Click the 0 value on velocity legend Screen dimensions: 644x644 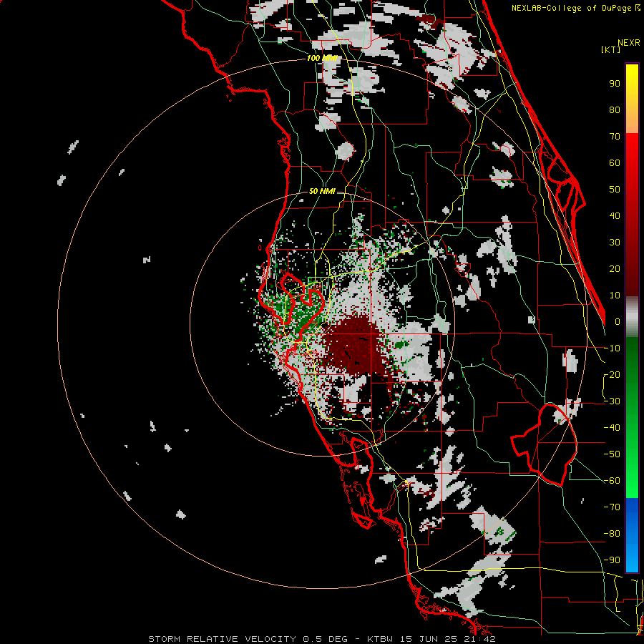618,321
